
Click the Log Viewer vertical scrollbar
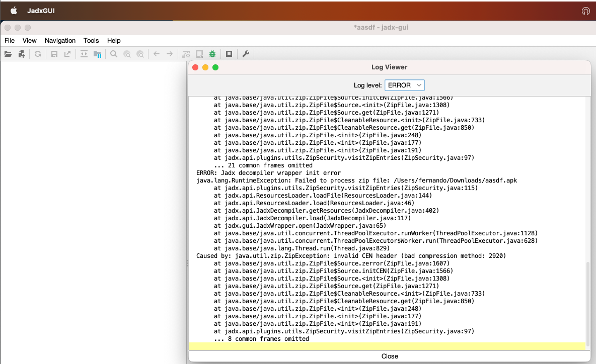(x=588, y=302)
